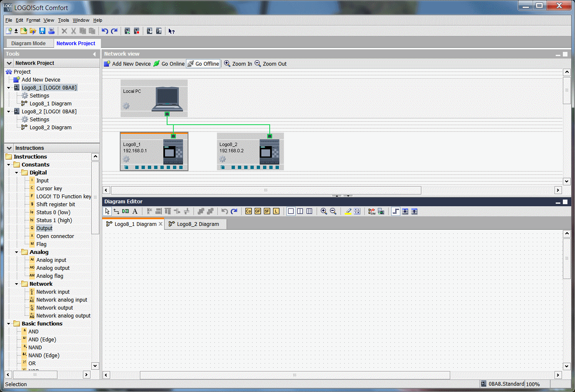Collapse the Logo8_2 [LOGO! 0BA8] tree node
This screenshot has width=575, height=392.
pyautogui.click(x=9, y=112)
